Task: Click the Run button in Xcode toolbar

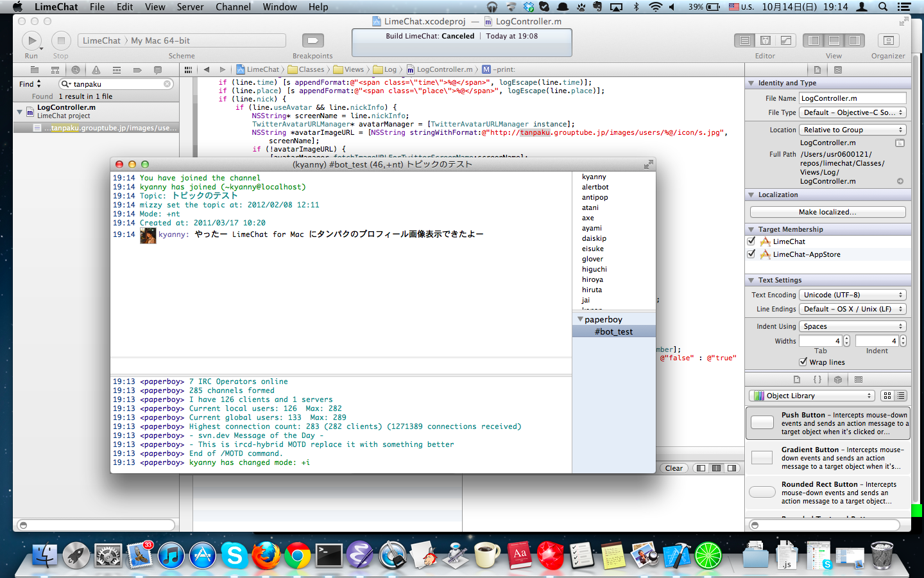Action: (31, 40)
